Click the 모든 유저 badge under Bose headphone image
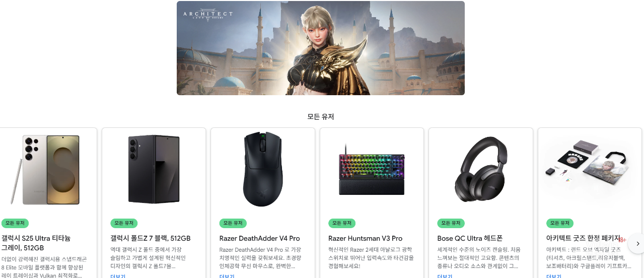Image resolution: width=644 pixels, height=278 pixels. click(x=451, y=223)
